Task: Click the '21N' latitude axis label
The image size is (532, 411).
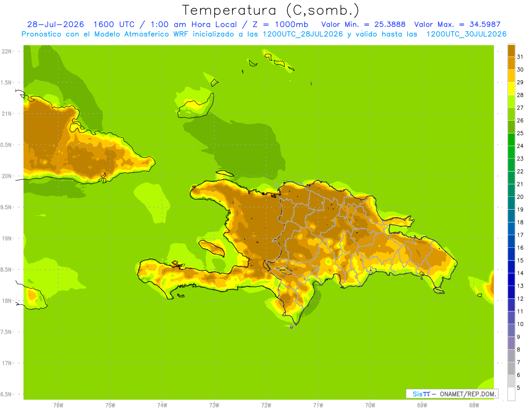Action: point(7,114)
